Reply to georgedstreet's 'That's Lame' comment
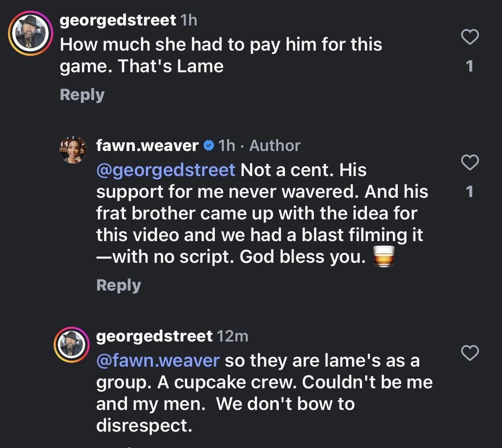Viewport: 502px width, 448px height. click(x=82, y=95)
